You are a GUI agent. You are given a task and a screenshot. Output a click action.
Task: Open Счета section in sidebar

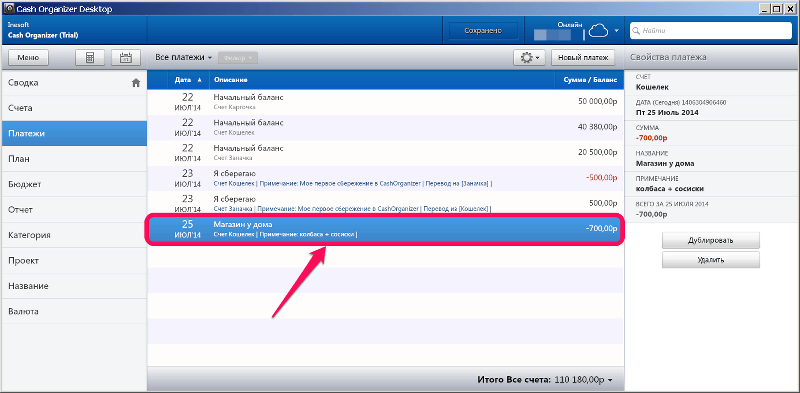tap(73, 108)
